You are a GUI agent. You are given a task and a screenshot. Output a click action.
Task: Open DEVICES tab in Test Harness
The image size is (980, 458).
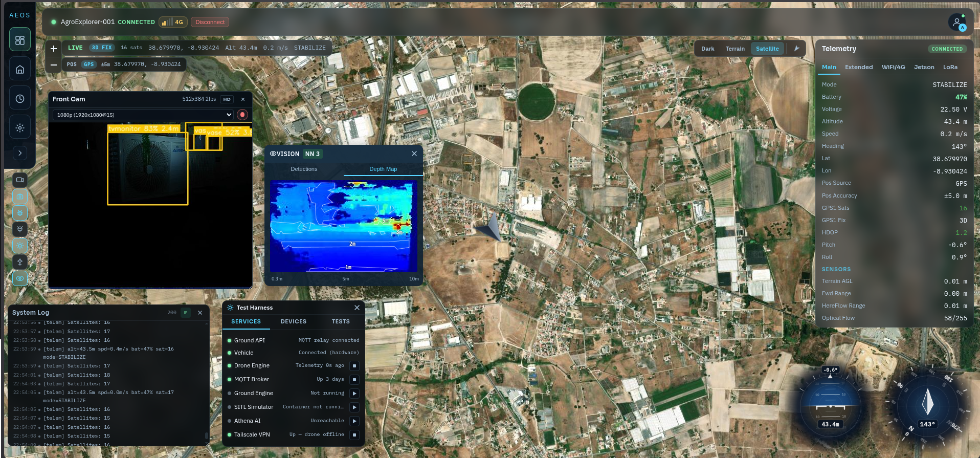294,321
